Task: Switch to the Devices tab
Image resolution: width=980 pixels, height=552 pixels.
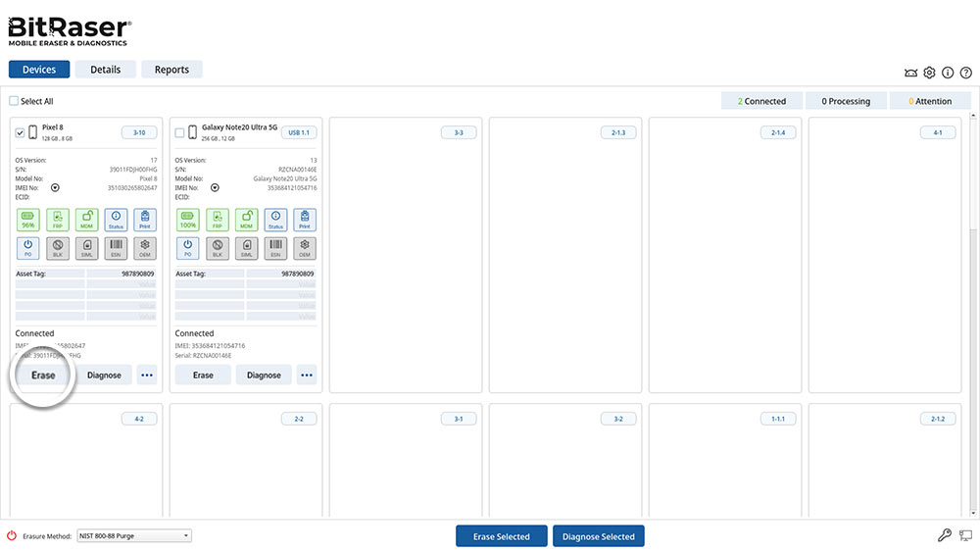Action: pyautogui.click(x=39, y=70)
